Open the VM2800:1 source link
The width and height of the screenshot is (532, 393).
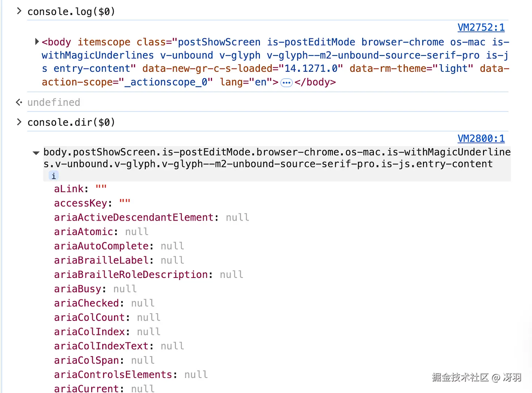[x=481, y=138]
